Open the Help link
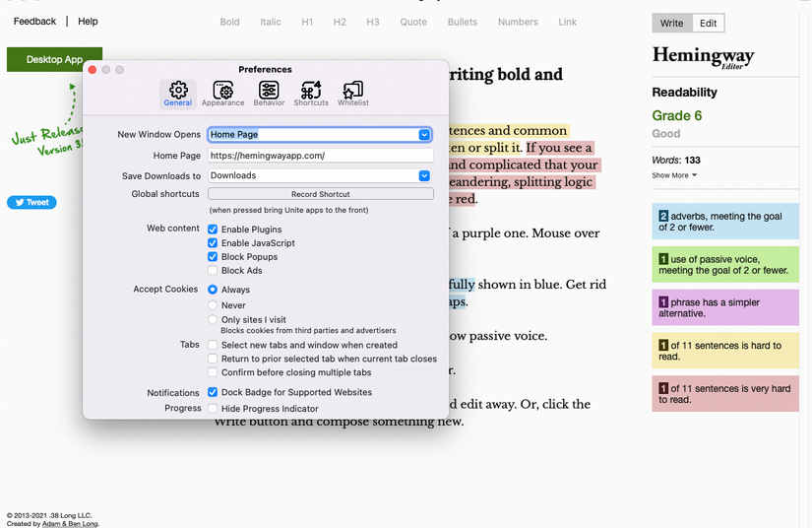This screenshot has height=528, width=812. [x=88, y=22]
